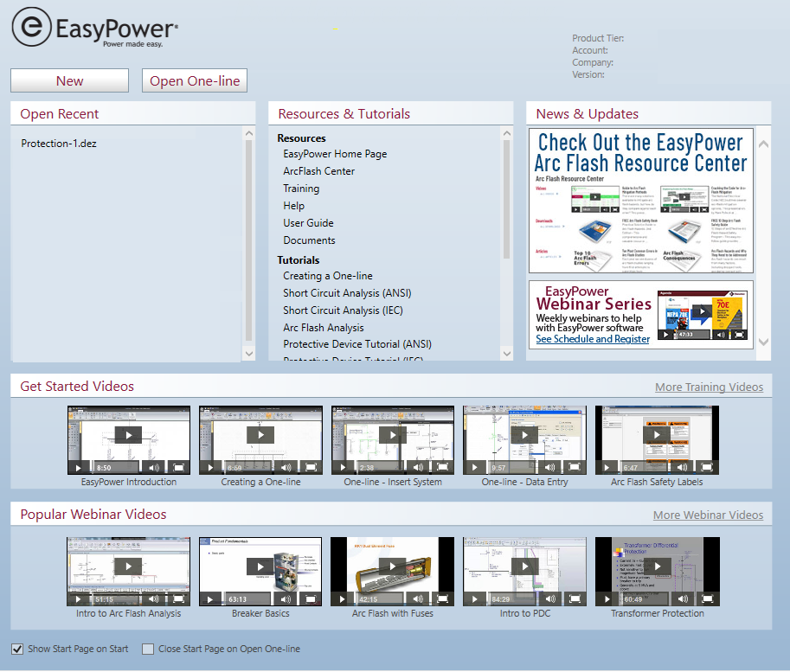Open EasyPower Home Page resource
The height and width of the screenshot is (672, 790).
click(335, 154)
